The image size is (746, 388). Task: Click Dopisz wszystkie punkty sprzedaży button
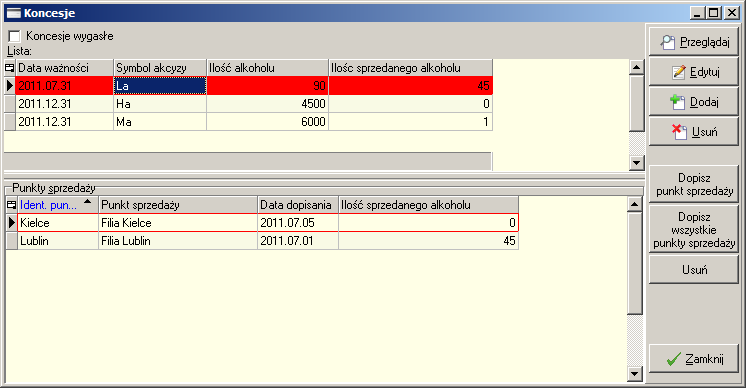click(694, 230)
